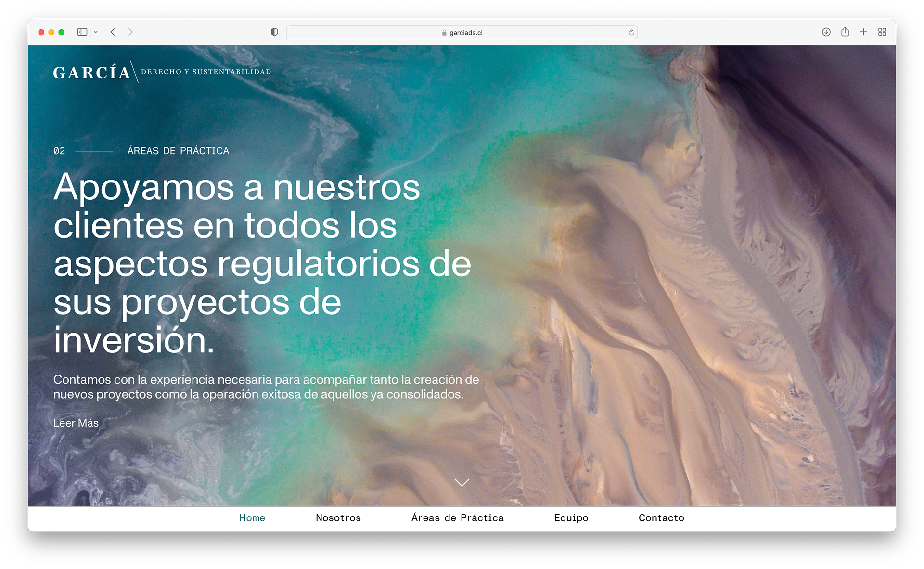Go back to previous page
The height and width of the screenshot is (569, 924).
[113, 32]
